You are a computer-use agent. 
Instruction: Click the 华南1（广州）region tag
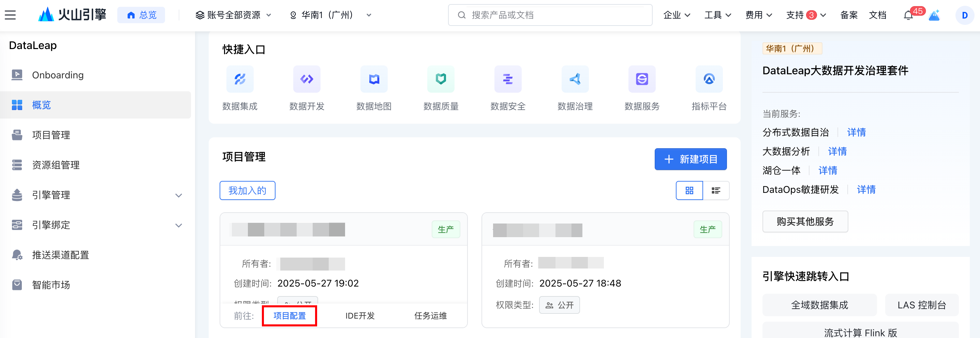click(x=792, y=48)
